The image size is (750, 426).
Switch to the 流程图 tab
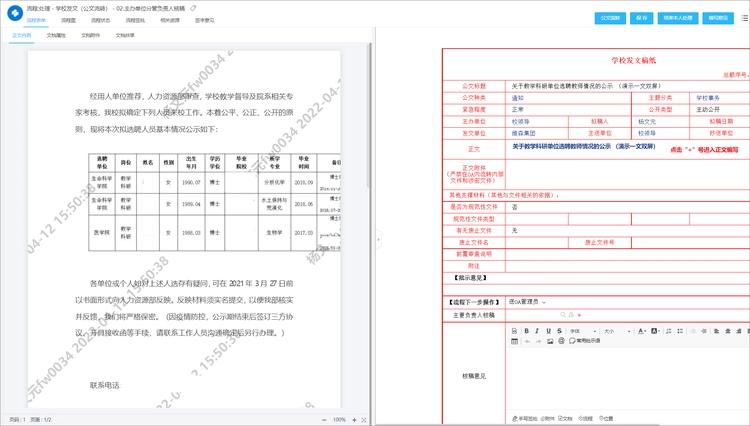coord(68,19)
